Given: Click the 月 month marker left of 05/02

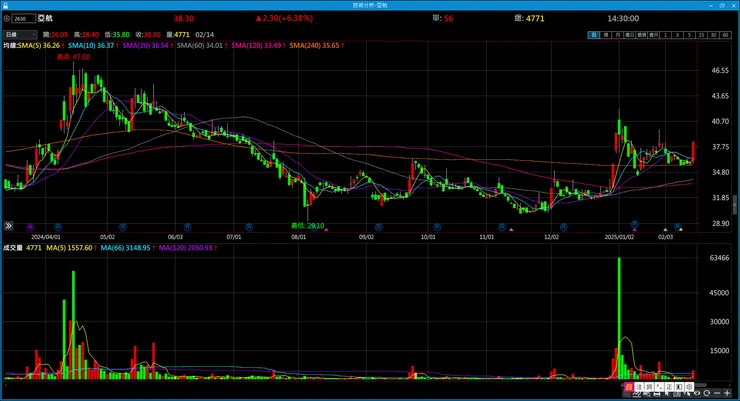Looking at the screenshot, I should (x=58, y=227).
